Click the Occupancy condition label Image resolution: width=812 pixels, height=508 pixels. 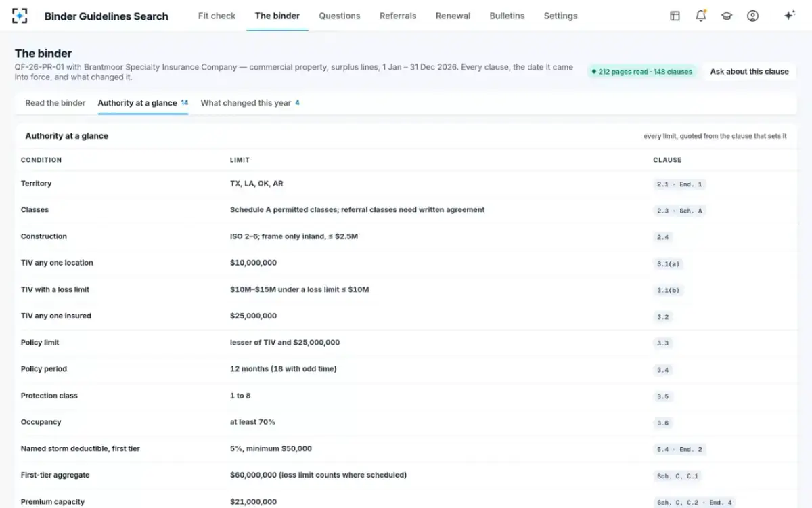(41, 422)
